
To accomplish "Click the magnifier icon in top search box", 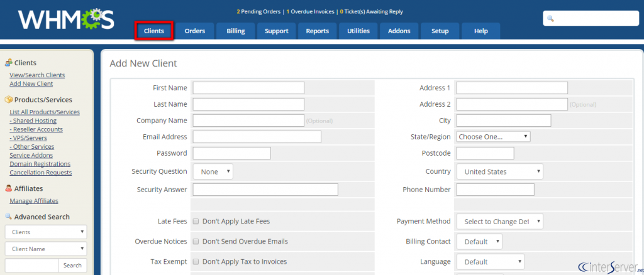I will 550,19.
